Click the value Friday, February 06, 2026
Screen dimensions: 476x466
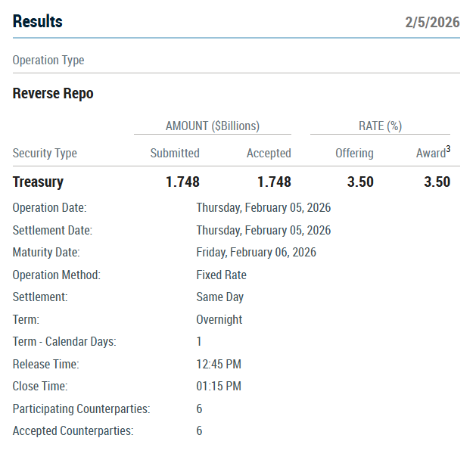[257, 253]
